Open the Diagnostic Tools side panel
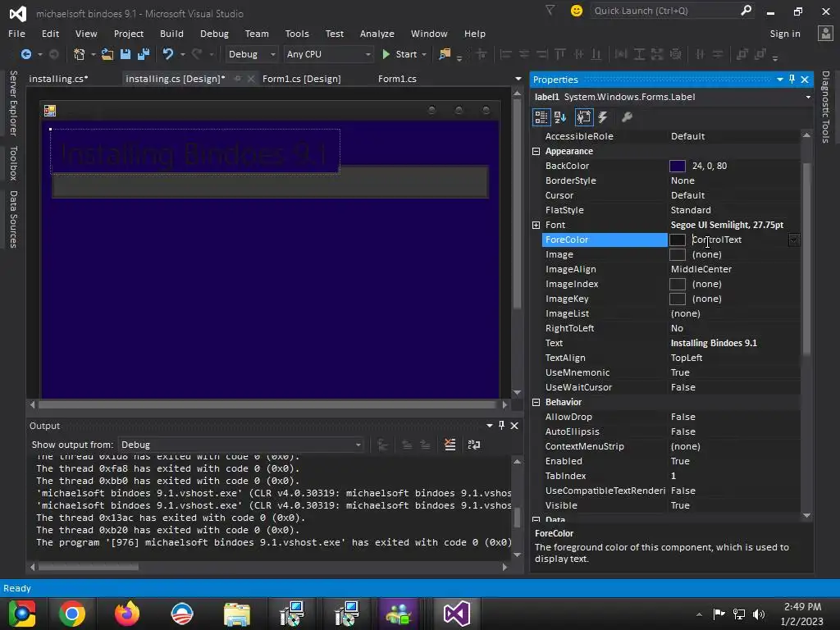 tap(825, 107)
